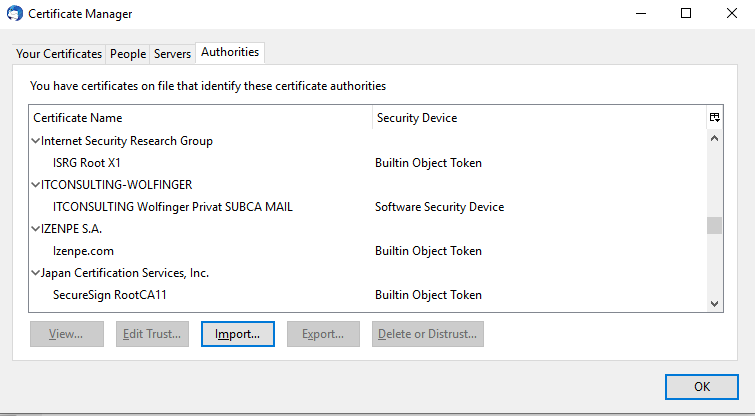The height and width of the screenshot is (416, 755).
Task: Click Software Security Device cell text
Action: 440,207
